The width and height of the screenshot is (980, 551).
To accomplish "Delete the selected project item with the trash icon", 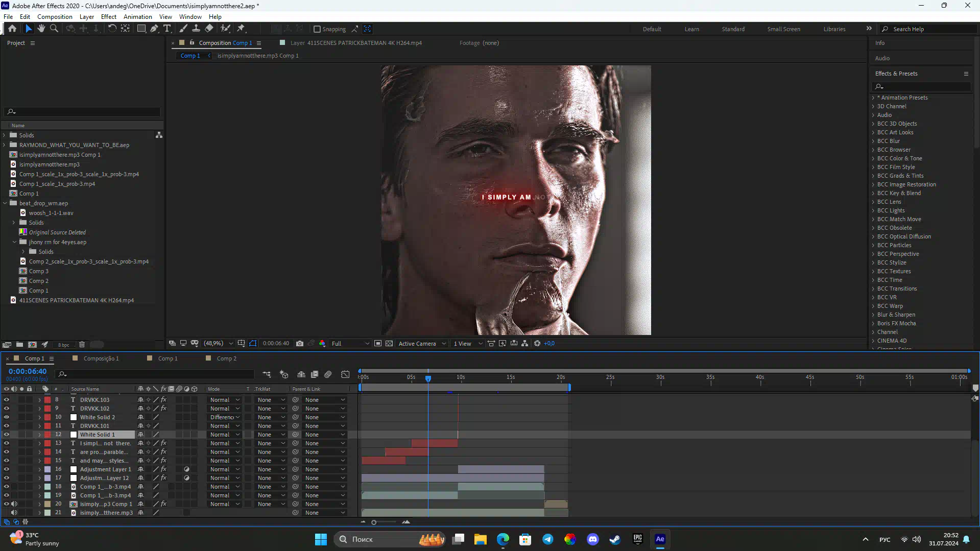I will 82,345.
